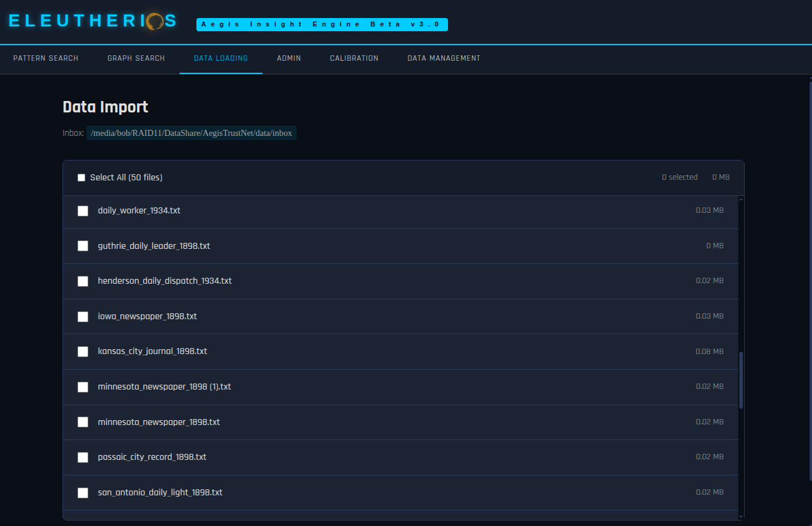812x526 pixels.
Task: Click the file list scroll-up arrow
Action: tap(741, 200)
